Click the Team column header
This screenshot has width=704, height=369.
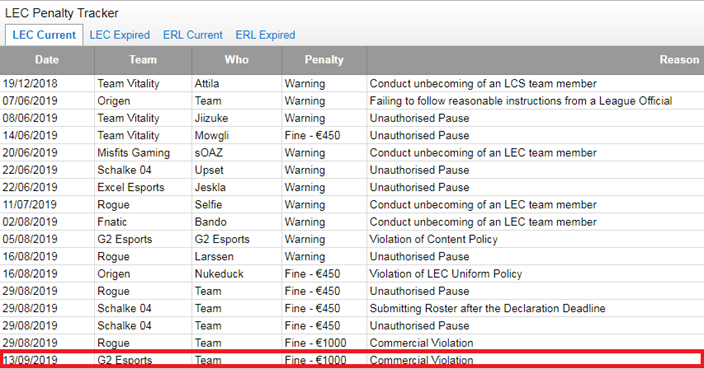click(143, 60)
